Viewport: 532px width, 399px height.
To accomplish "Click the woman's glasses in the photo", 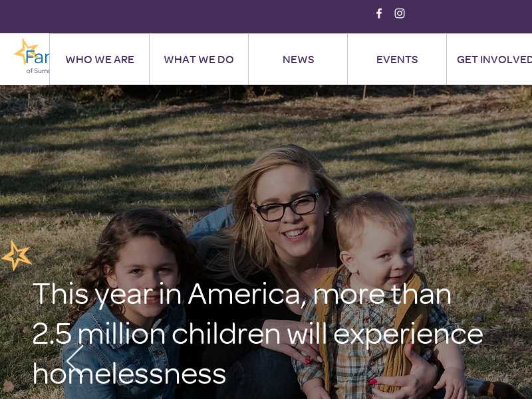I will pyautogui.click(x=288, y=207).
